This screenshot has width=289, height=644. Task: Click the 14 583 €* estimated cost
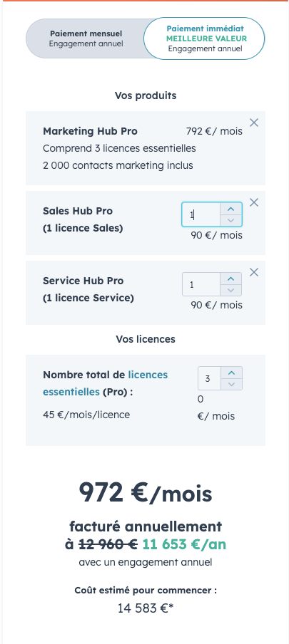146,608
